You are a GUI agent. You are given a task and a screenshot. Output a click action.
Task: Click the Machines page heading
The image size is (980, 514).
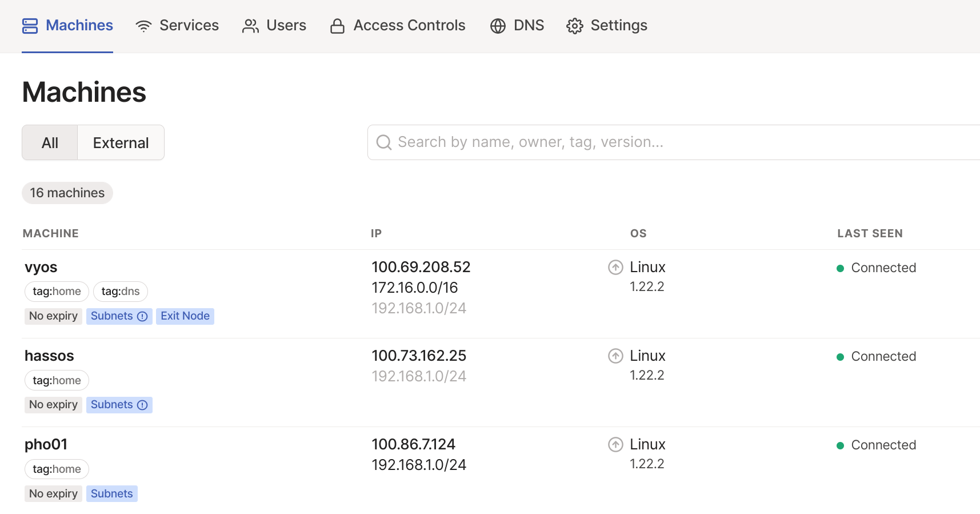tap(84, 92)
